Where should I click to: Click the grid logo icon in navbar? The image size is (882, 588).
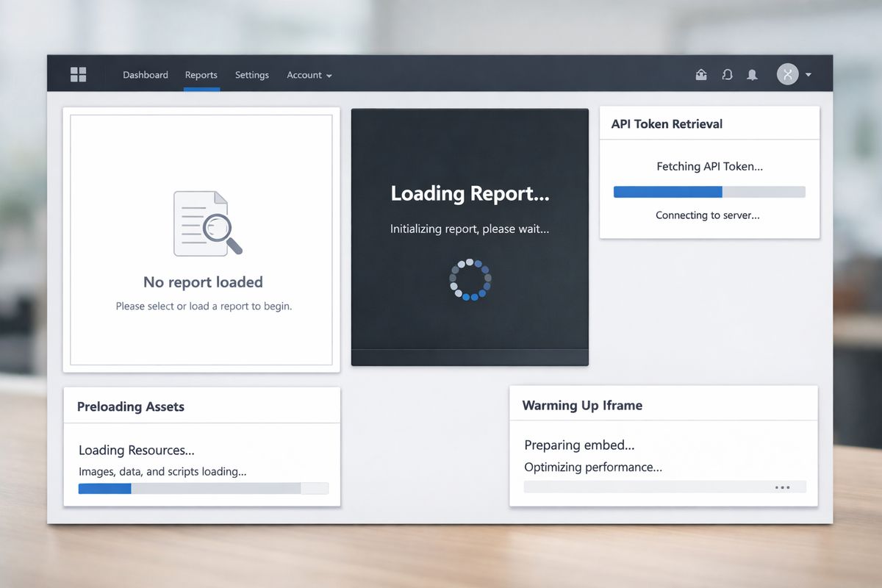click(78, 74)
